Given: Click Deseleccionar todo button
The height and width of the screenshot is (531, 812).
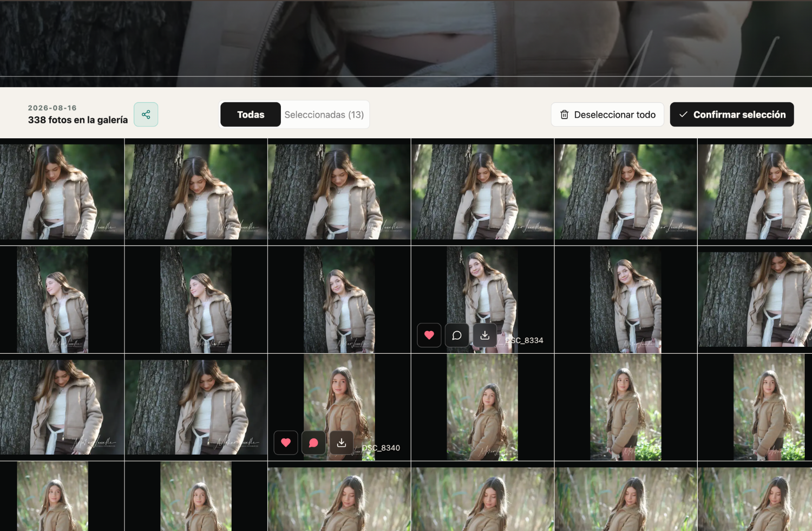Looking at the screenshot, I should click(x=607, y=114).
